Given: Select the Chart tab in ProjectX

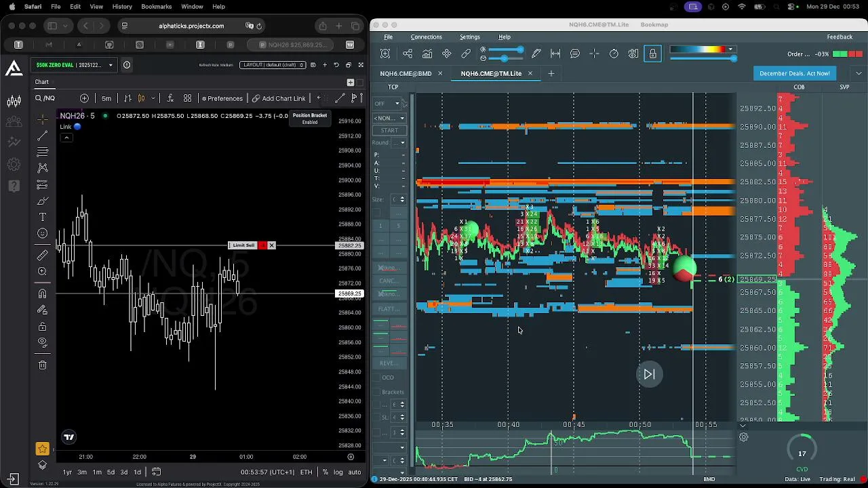Looking at the screenshot, I should point(42,82).
